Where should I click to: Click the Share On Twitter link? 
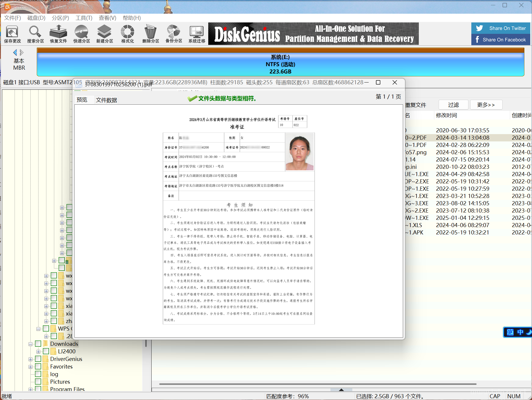point(501,28)
